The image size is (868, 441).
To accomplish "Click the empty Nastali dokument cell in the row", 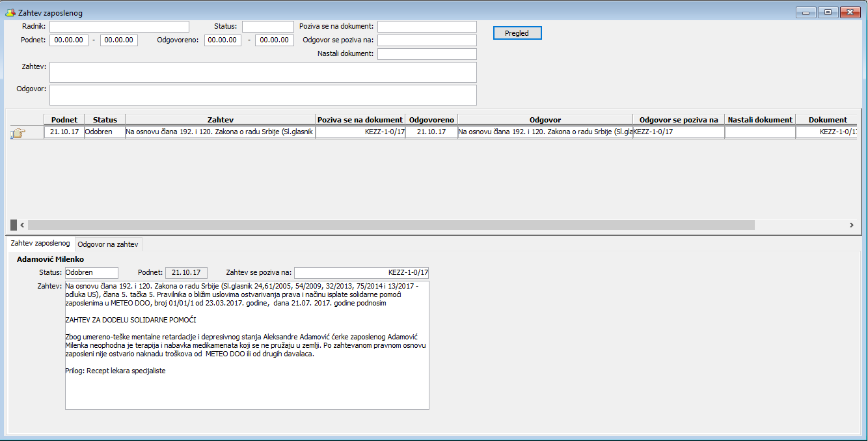I will [760, 132].
